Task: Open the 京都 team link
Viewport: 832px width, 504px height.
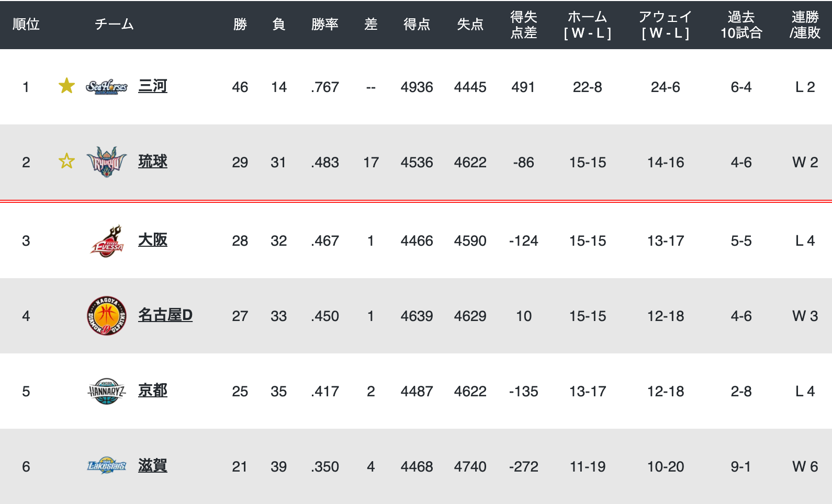Action: coord(153,391)
